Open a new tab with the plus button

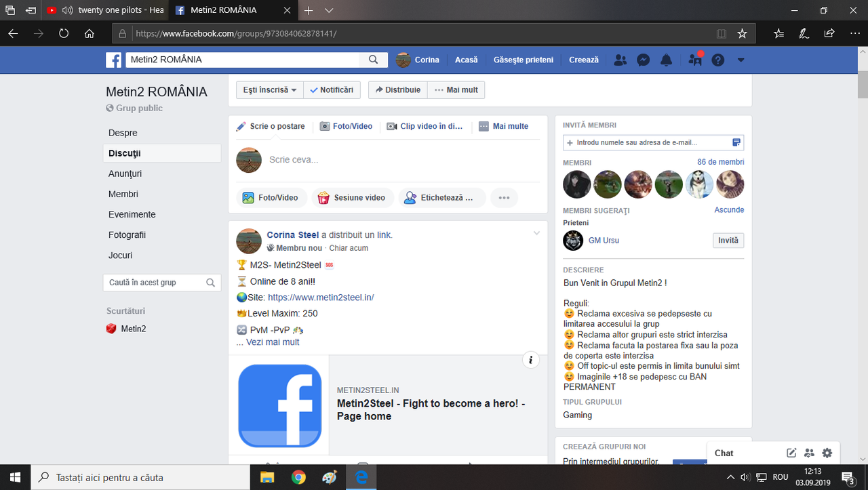(309, 10)
